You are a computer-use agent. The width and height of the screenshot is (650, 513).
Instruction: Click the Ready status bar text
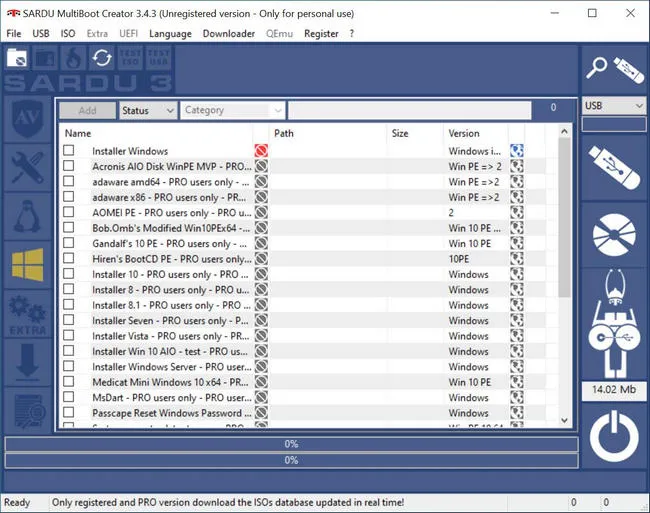(x=17, y=503)
